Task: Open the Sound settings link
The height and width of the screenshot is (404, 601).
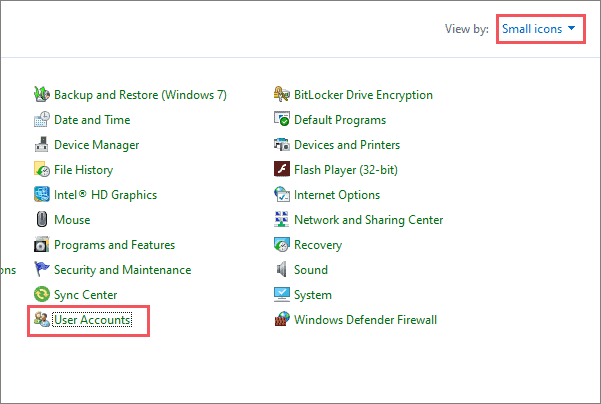Action: click(311, 270)
